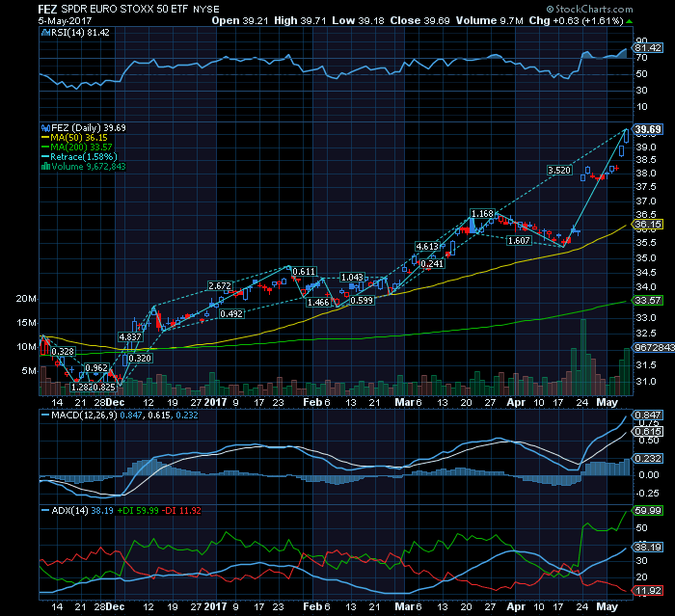Viewport: 675px width, 616px height.
Task: Click the Volume 9,672,843 legend text
Action: point(89,166)
